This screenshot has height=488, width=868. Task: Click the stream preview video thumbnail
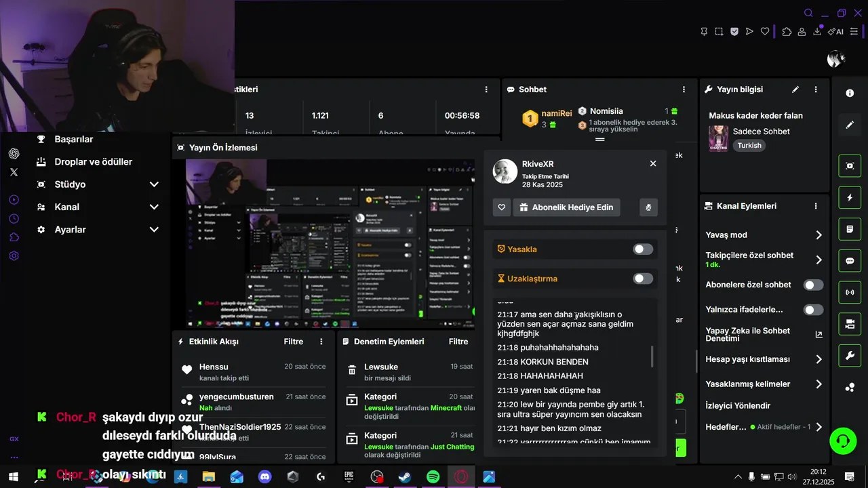(x=330, y=244)
